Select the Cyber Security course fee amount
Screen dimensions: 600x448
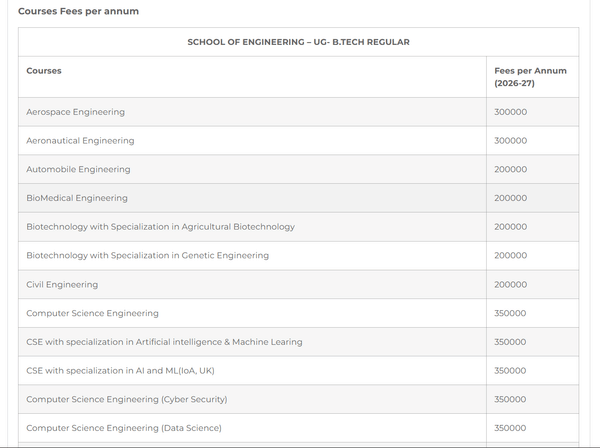pos(510,399)
